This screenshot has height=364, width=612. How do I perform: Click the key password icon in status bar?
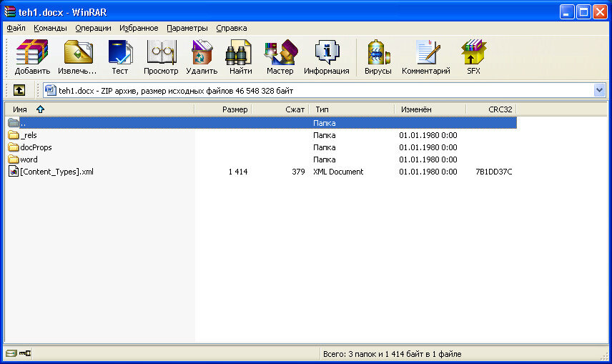(x=25, y=353)
